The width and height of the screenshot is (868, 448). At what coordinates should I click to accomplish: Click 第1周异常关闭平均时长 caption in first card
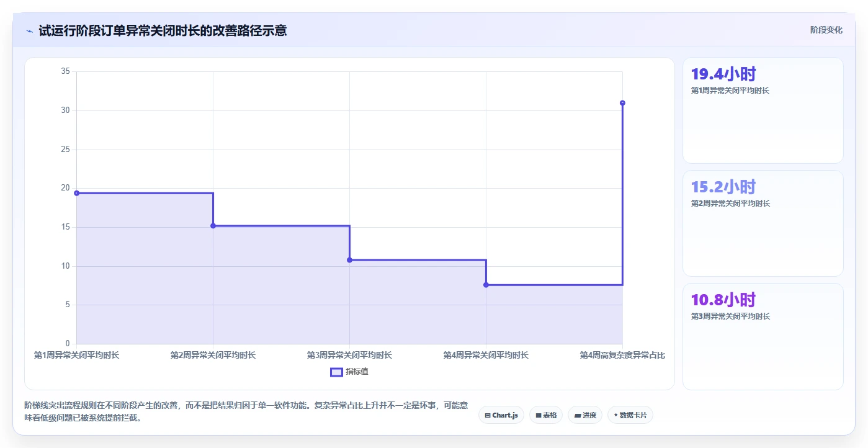pos(730,91)
